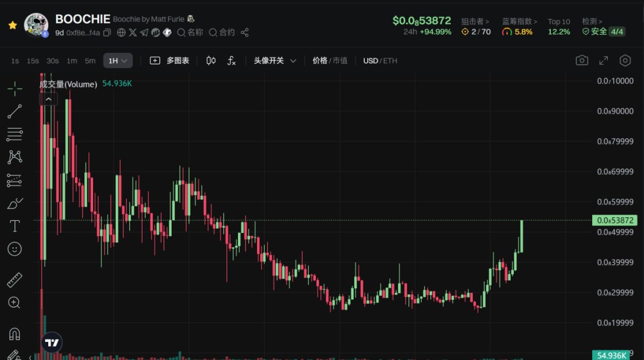Open the 狙击者 snipers details
Viewport: 644px width, 360px height.
click(x=475, y=22)
